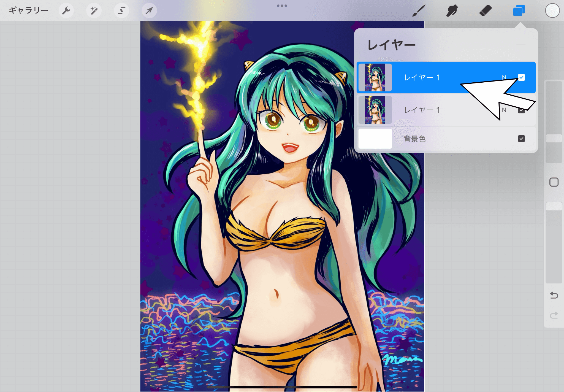Activate the Transform arrow tool
The image size is (564, 392).
149,11
